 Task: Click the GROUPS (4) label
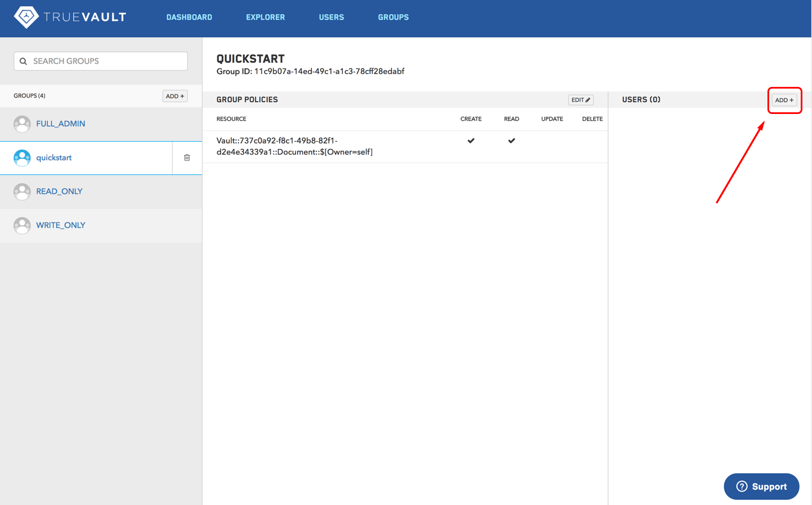click(x=29, y=96)
